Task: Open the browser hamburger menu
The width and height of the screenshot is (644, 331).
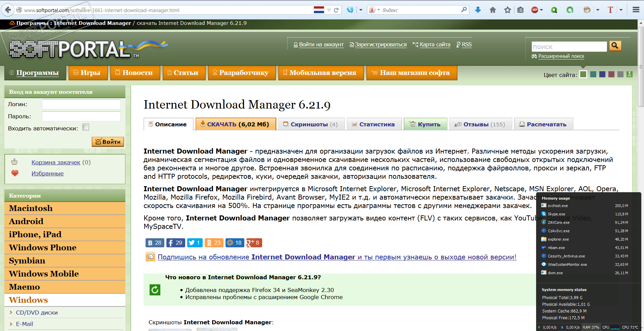Action: 636,10
